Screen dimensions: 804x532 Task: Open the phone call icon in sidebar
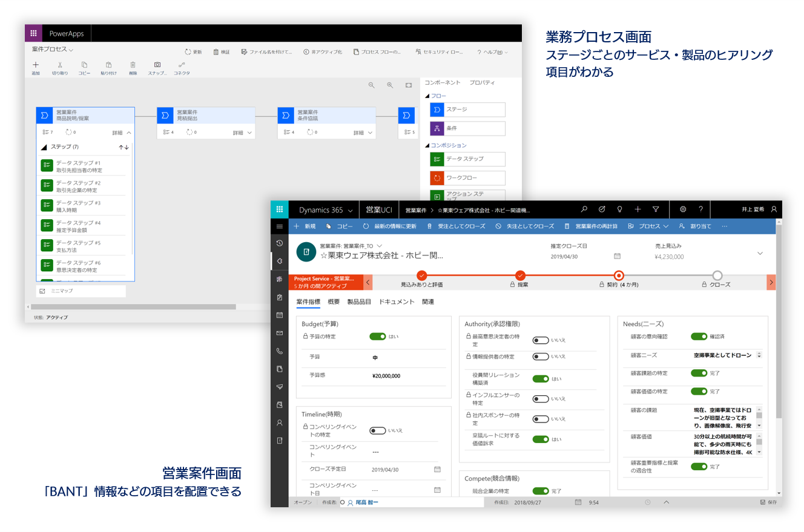[x=279, y=350]
